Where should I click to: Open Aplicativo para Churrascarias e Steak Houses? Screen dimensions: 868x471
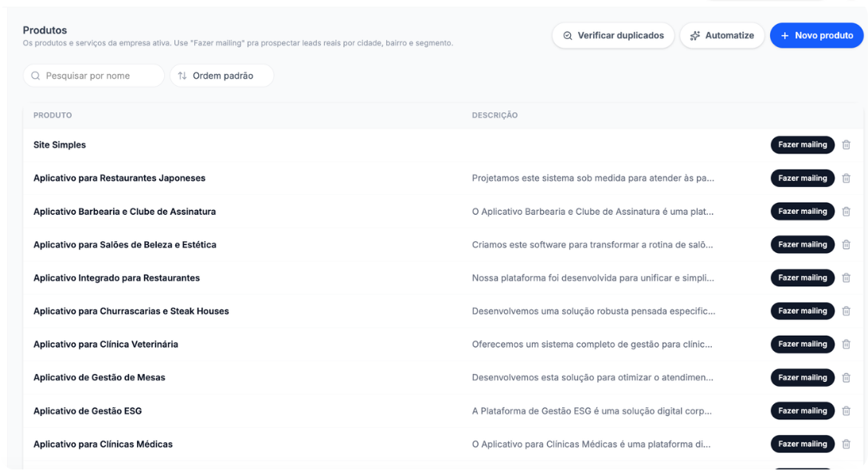pos(131,310)
